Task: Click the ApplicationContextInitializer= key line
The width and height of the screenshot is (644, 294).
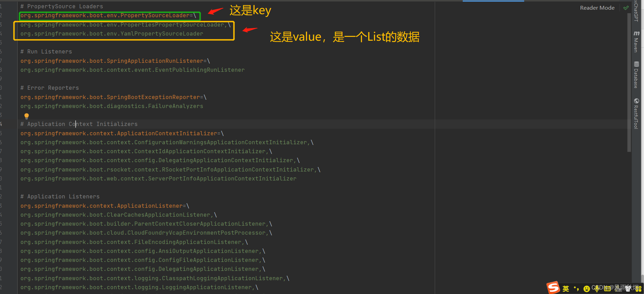Action: point(122,134)
